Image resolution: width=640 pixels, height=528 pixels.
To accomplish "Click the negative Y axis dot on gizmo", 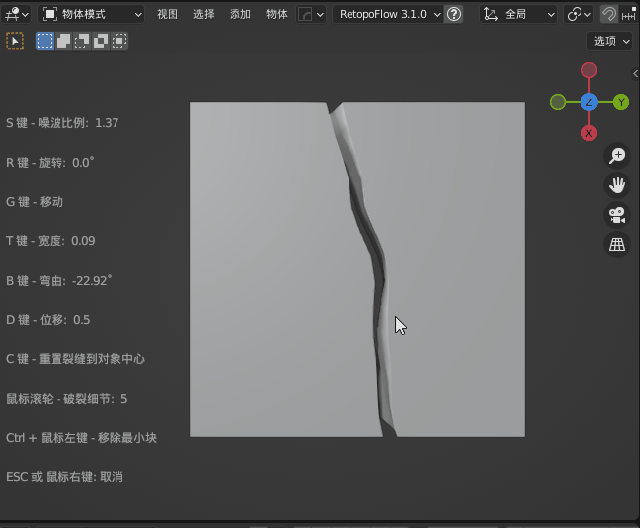I will [558, 102].
